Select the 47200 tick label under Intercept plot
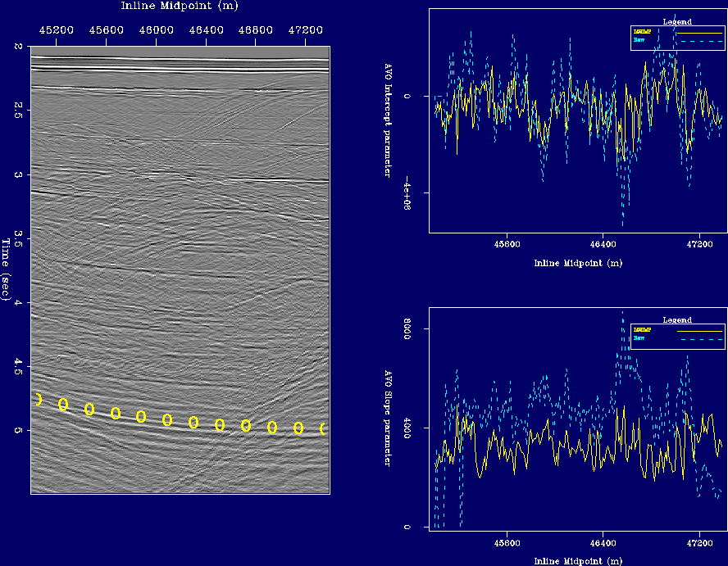 (x=699, y=244)
